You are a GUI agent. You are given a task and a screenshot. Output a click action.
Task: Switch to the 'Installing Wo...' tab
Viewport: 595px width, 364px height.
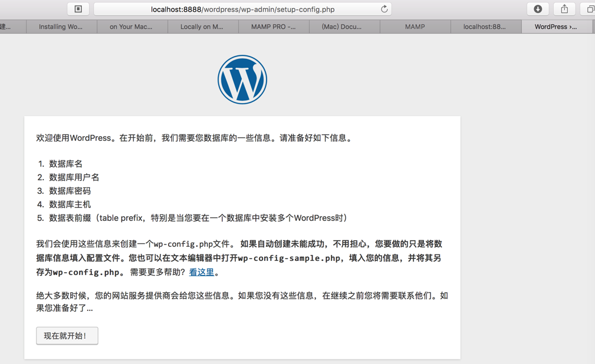[x=61, y=27]
